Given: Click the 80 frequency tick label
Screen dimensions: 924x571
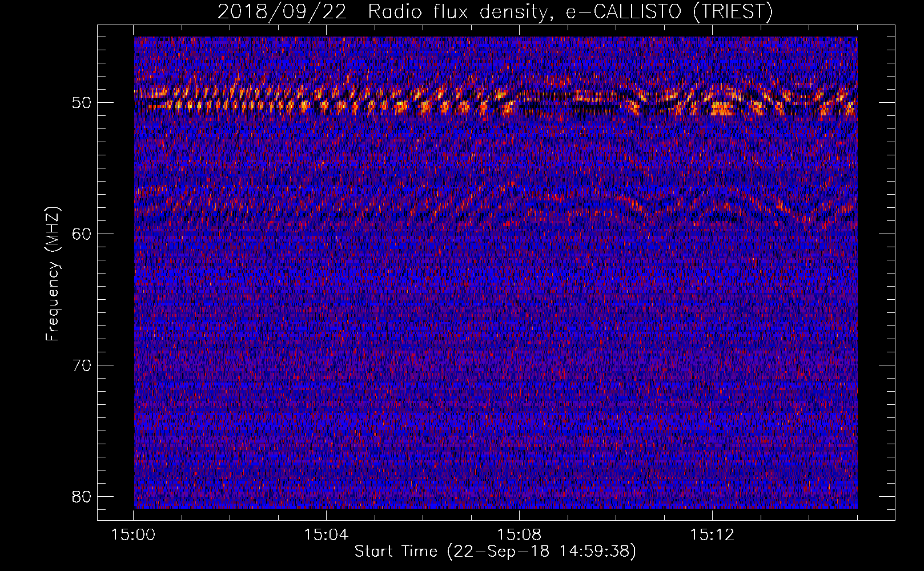Looking at the screenshot, I should point(83,496).
